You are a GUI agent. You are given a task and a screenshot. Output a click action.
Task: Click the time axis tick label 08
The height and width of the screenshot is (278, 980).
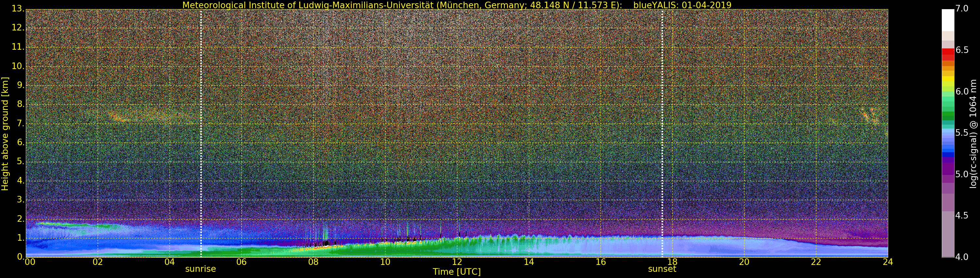click(x=313, y=262)
